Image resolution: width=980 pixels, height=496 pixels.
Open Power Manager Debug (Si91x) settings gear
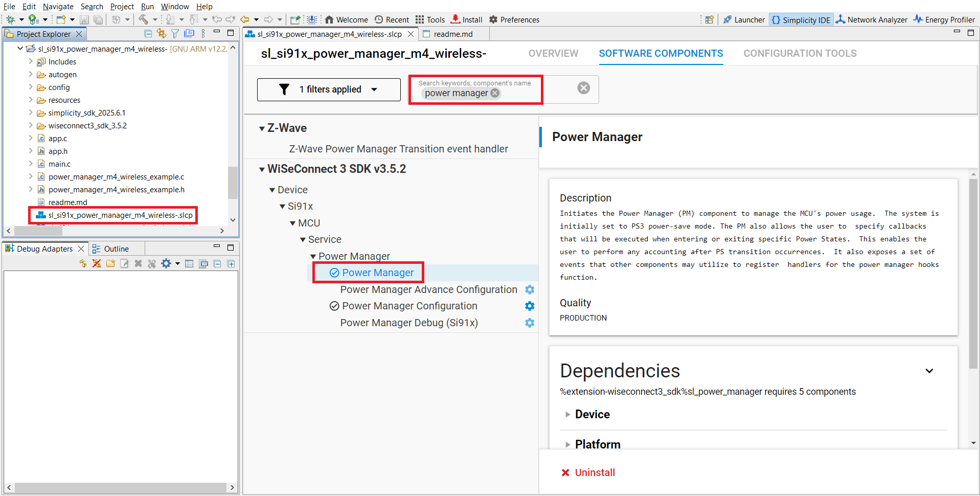[x=530, y=323]
